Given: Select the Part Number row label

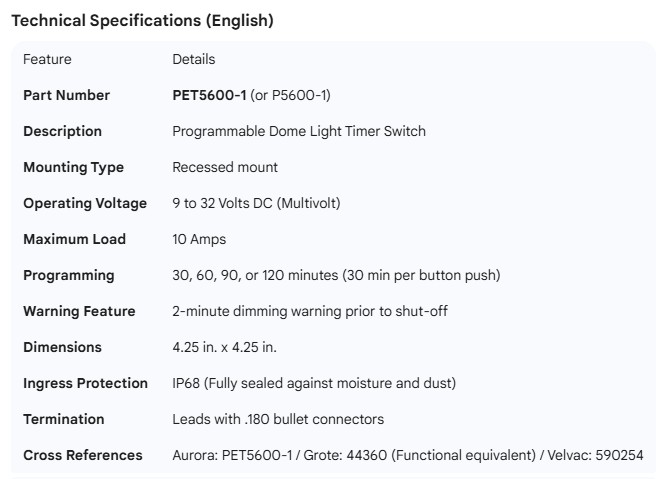Looking at the screenshot, I should pos(67,95).
